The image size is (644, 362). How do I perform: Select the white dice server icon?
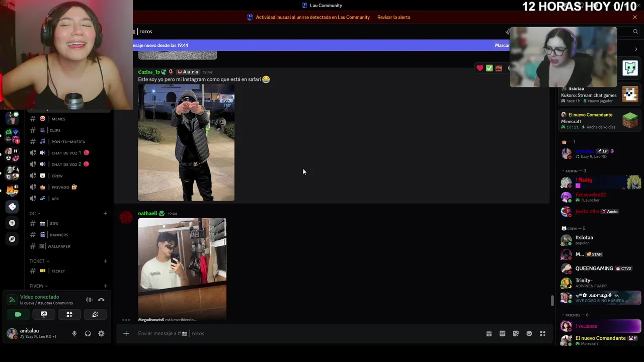click(12, 207)
